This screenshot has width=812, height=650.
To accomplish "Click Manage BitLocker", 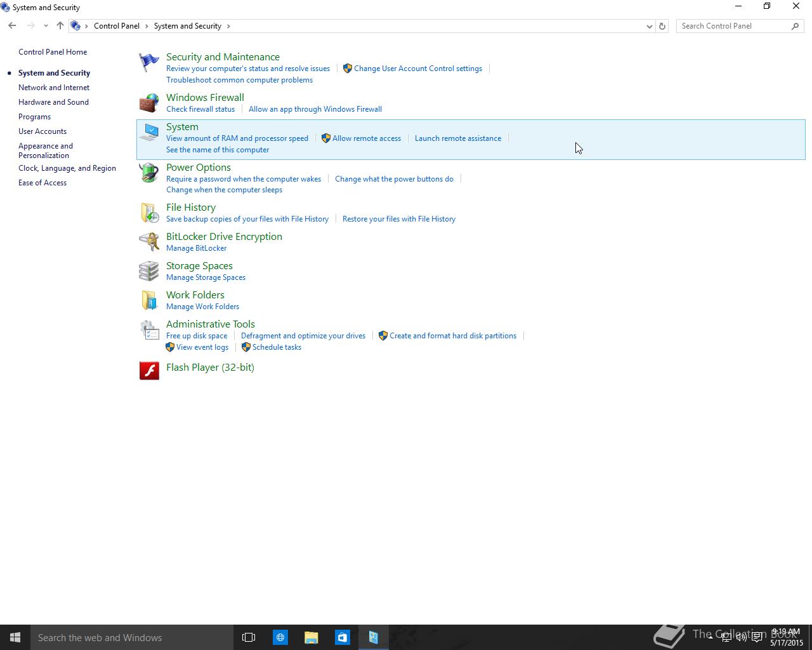I will point(196,248).
